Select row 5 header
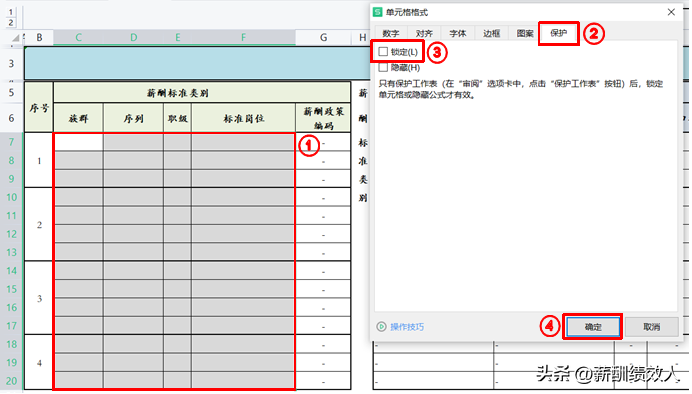The width and height of the screenshot is (692, 394). [11, 93]
